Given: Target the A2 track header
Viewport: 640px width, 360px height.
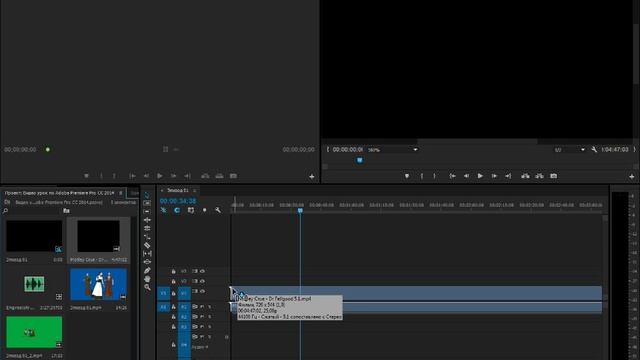Looking at the screenshot, I should pyautogui.click(x=184, y=317).
